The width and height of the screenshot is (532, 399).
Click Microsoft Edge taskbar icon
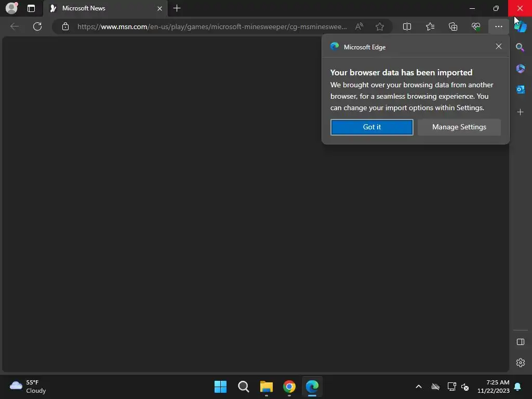pyautogui.click(x=312, y=387)
